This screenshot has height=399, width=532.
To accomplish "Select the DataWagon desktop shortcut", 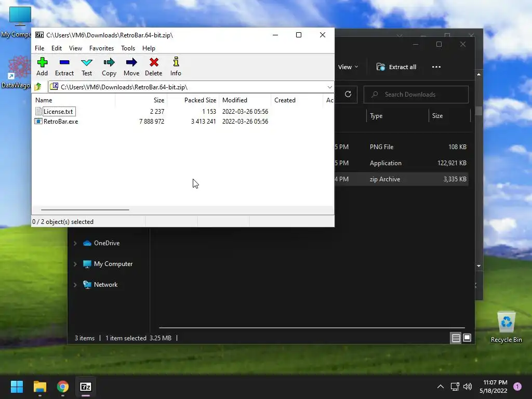I will pyautogui.click(x=19, y=72).
